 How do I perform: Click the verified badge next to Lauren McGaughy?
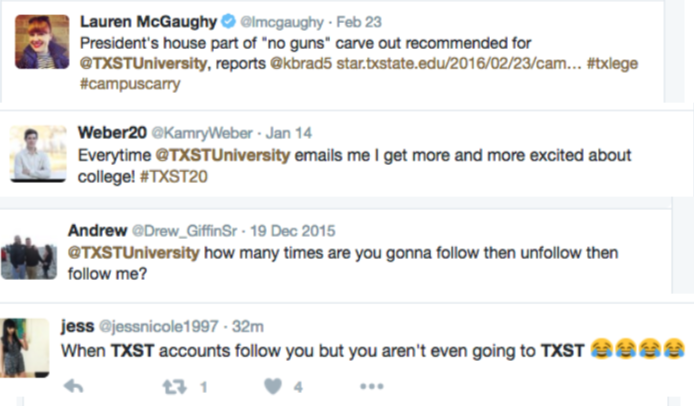click(x=228, y=21)
